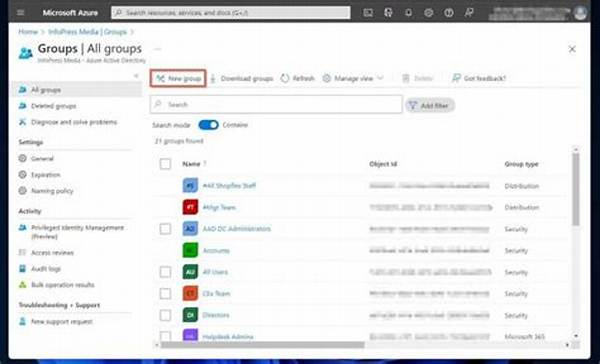Open Audit logs

[x=39, y=269]
